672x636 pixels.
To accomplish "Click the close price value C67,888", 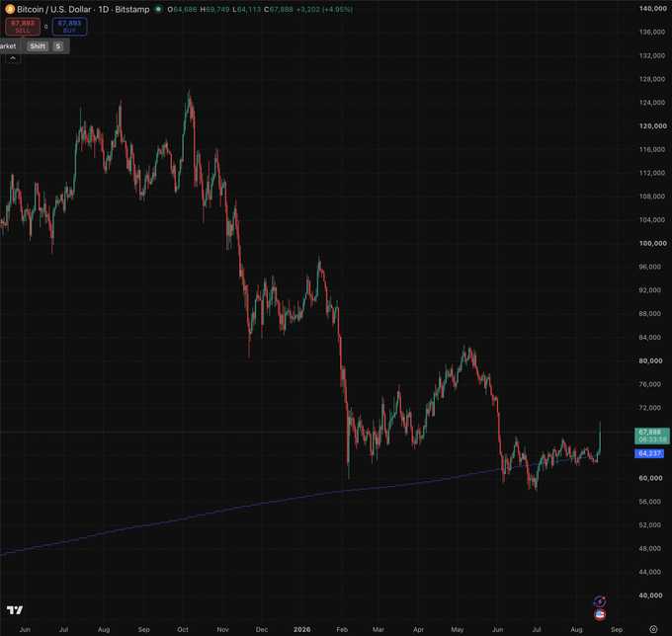I will [278, 10].
